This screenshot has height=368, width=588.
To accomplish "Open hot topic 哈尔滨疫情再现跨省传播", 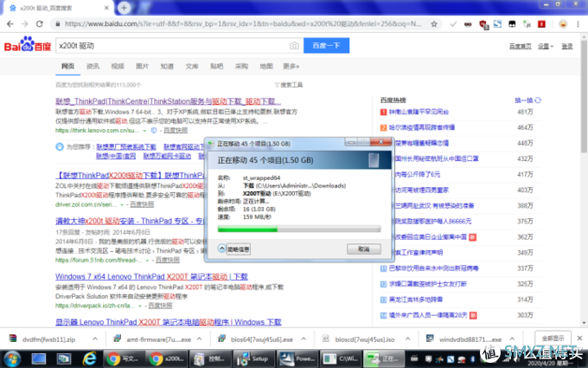I will coord(422,127).
